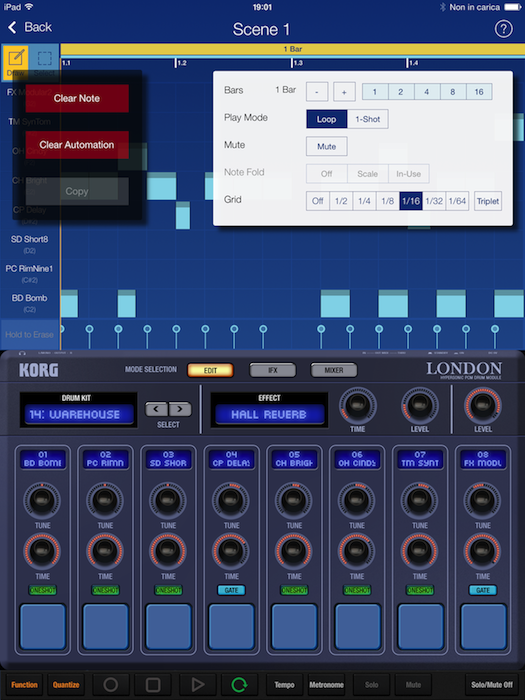Set Grid to 1/8
The height and width of the screenshot is (700, 525).
click(388, 201)
